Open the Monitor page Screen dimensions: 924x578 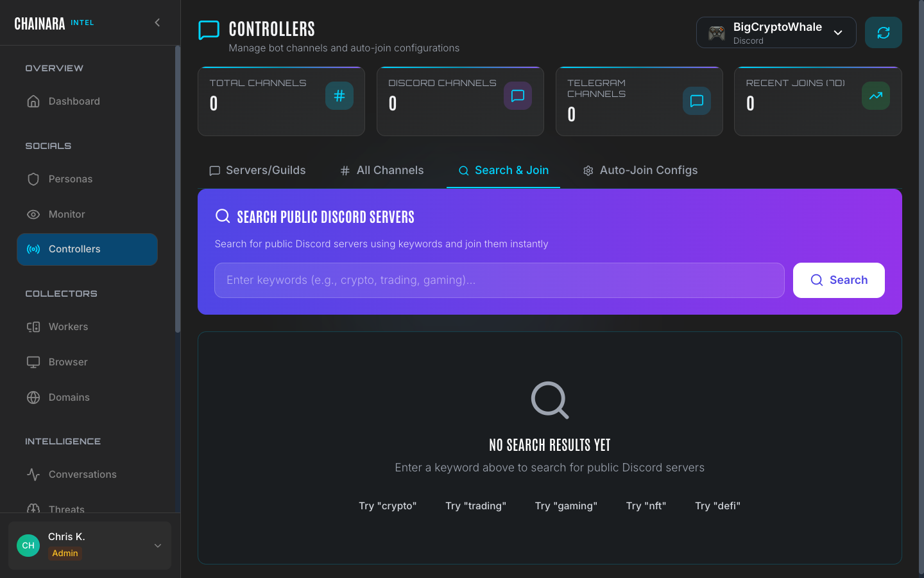(x=87, y=215)
